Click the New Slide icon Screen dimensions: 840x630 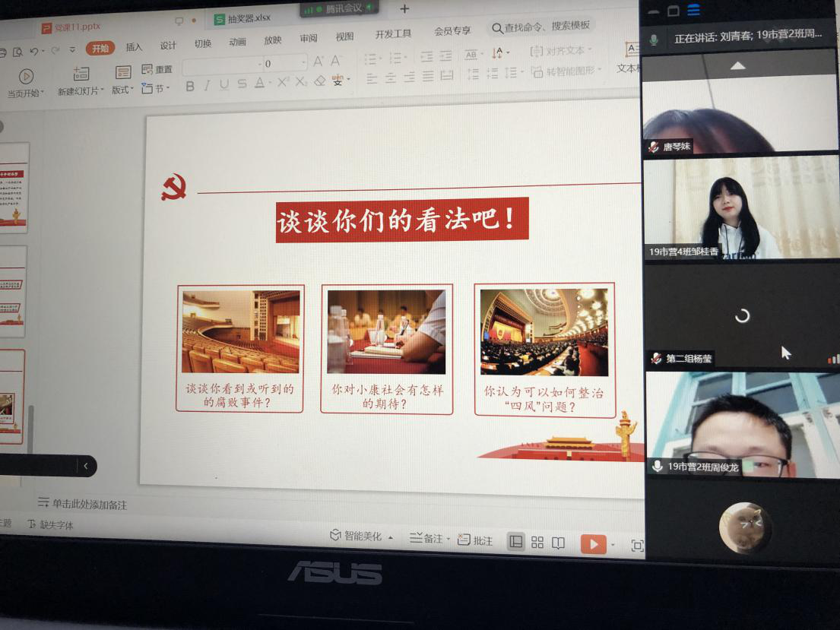coord(81,74)
